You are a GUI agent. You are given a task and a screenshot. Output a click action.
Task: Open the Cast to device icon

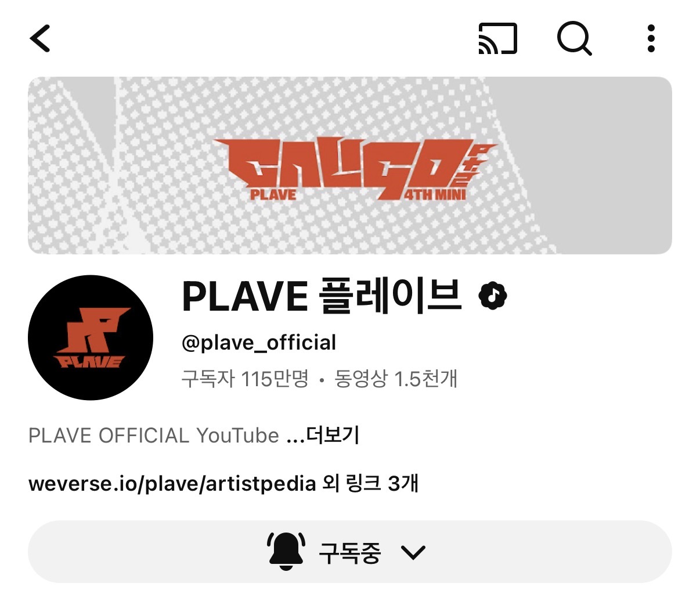(497, 39)
